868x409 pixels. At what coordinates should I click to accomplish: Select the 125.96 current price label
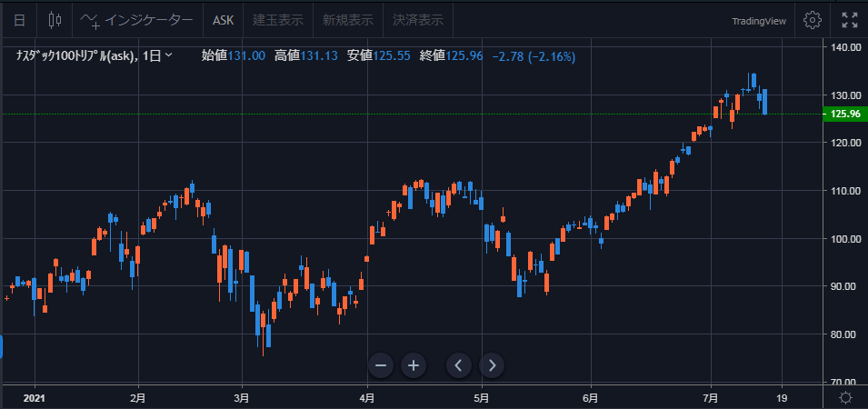pos(844,114)
